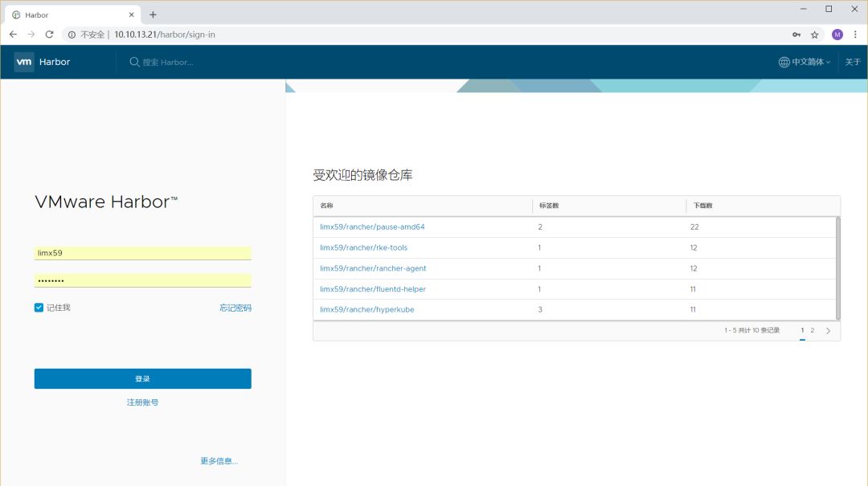Click the browser forward arrow
Viewport: 868px width, 486px height.
[x=31, y=35]
